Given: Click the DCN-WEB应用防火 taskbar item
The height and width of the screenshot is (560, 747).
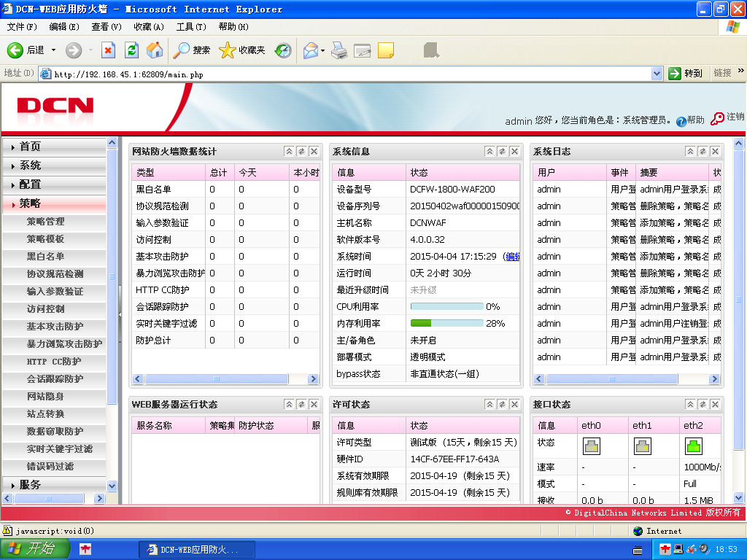Looking at the screenshot, I should click(x=196, y=550).
